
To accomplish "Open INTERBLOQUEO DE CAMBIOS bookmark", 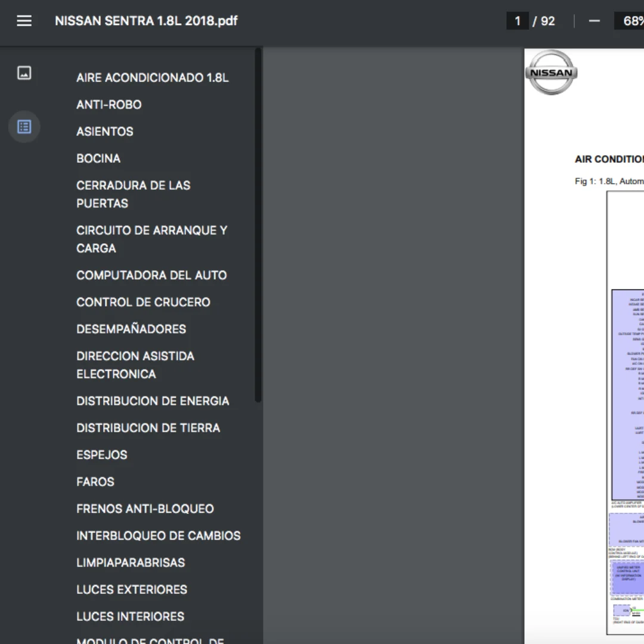I will click(x=159, y=535).
